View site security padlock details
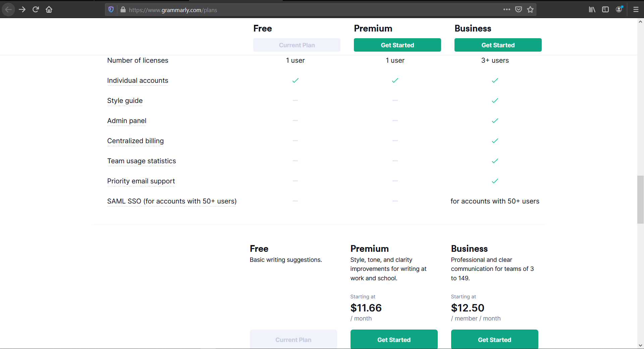This screenshot has height=349, width=644. 123,10
